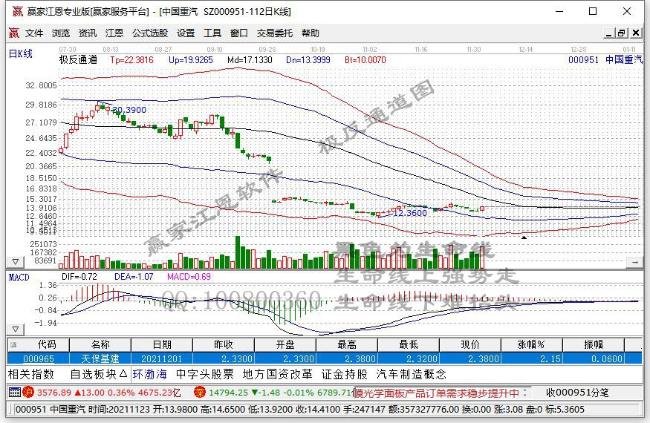650x423 pixels.
Task: Open the 公式选股 menu
Action: pyautogui.click(x=150, y=33)
